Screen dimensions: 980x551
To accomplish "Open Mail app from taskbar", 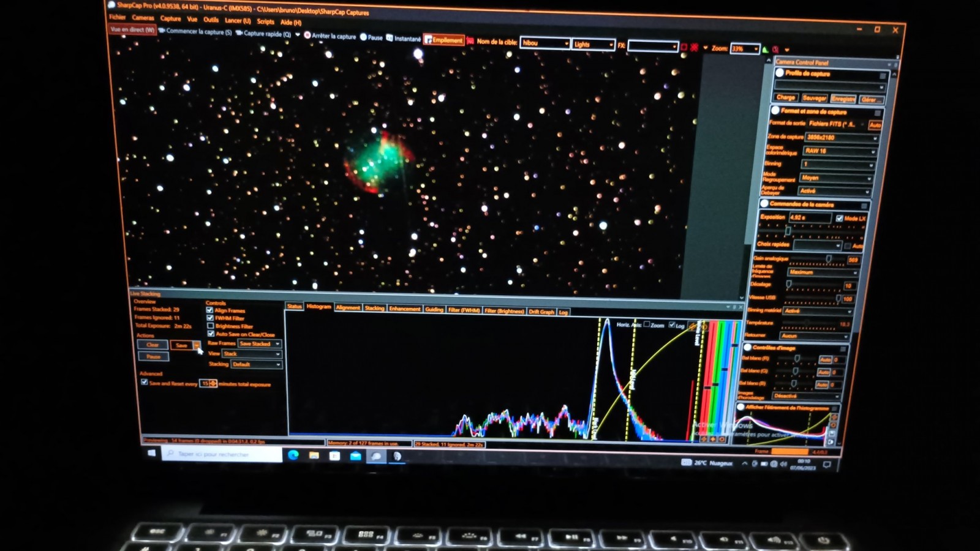I will (355, 456).
